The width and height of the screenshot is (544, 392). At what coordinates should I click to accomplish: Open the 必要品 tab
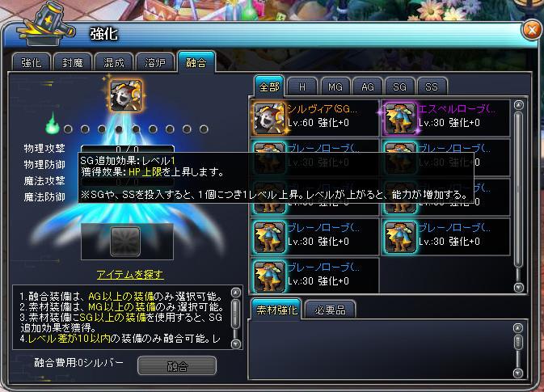pyautogui.click(x=331, y=310)
